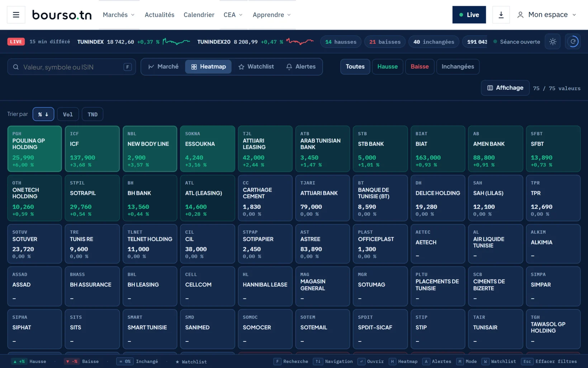The height and width of the screenshot is (368, 588).
Task: Open the hamburger menu
Action: click(16, 15)
